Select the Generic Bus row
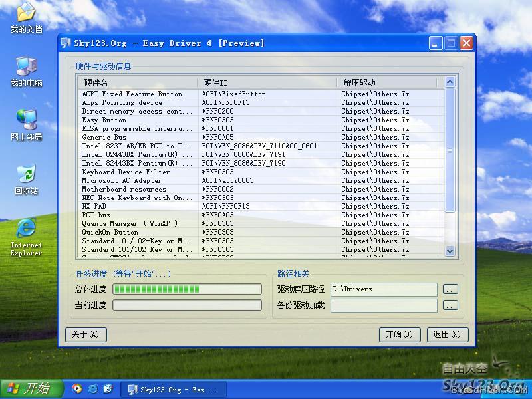 pos(261,138)
